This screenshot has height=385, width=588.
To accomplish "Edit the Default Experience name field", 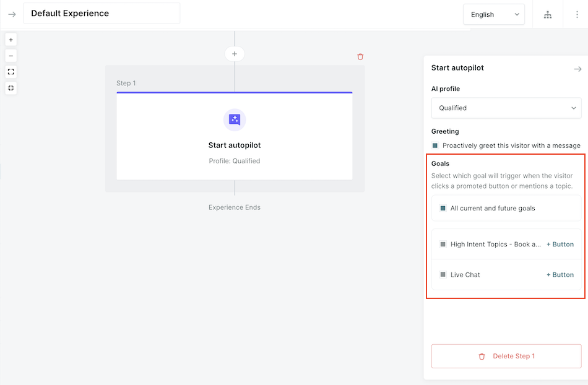I will tap(102, 14).
